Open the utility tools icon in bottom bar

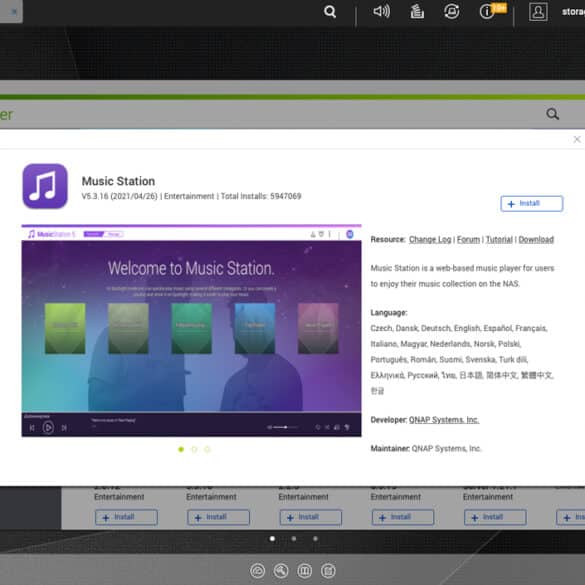[281, 571]
